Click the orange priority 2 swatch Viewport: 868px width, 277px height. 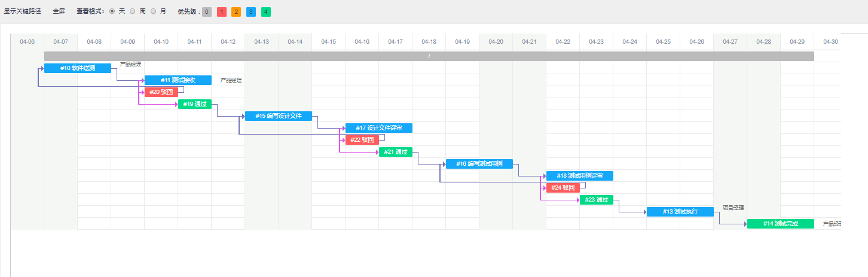236,12
